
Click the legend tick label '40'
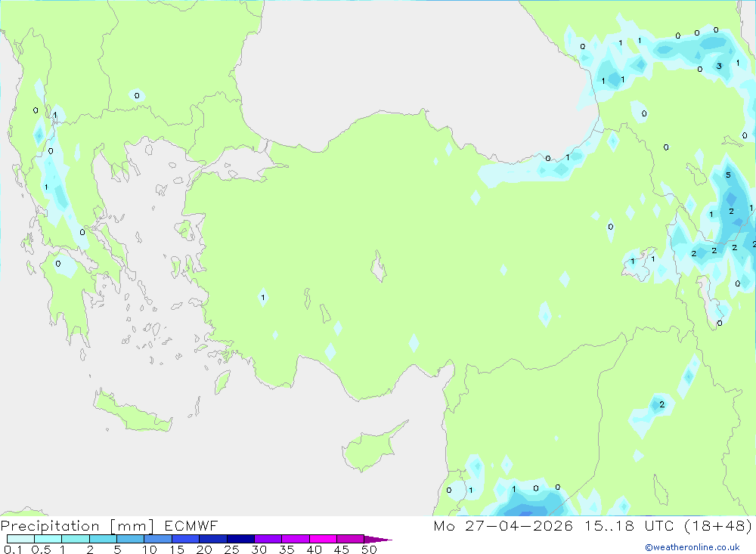pos(314,549)
